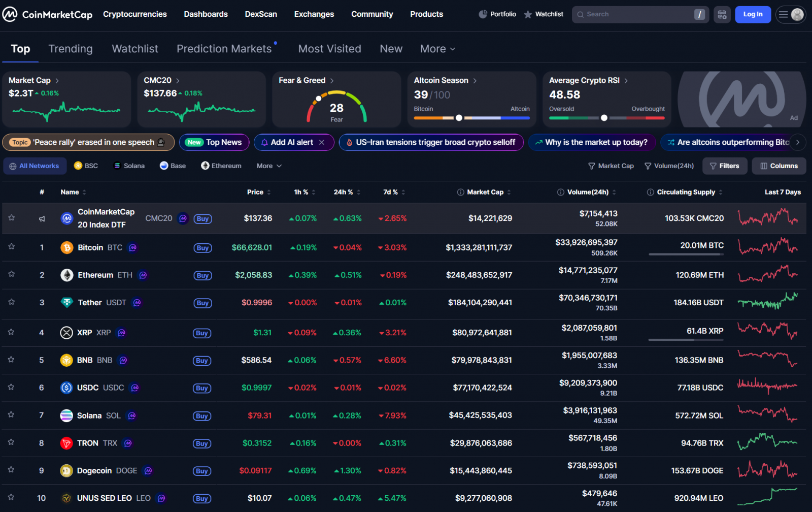Viewport: 812px width, 512px height.
Task: Open the Columns settings panel
Action: 779,166
